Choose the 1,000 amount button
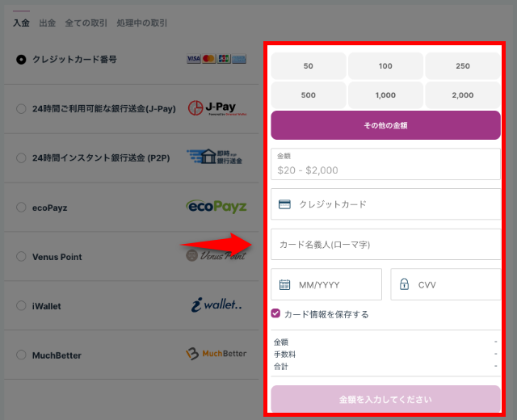Screen dimensions: 517x420 [385, 95]
